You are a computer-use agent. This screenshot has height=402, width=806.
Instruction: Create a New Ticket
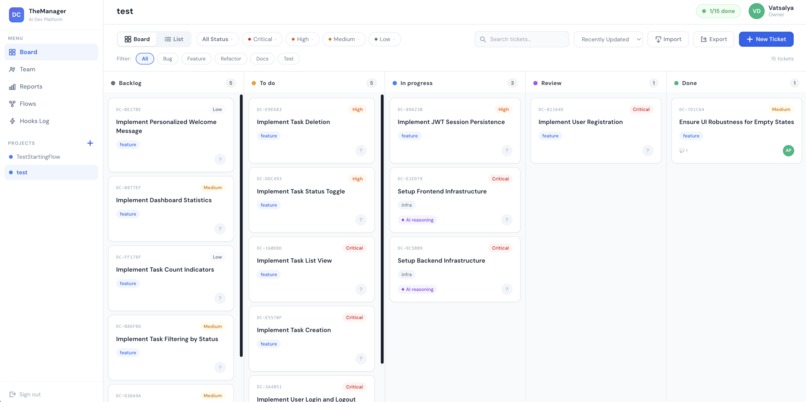[x=766, y=39]
